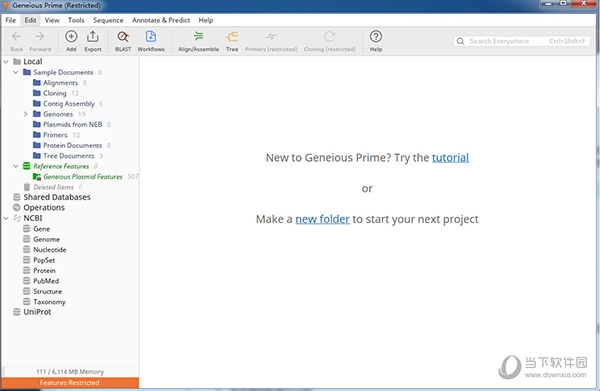Screen dimensions: 600x391
Task: Open the Help toolbar icon
Action: [x=376, y=37]
